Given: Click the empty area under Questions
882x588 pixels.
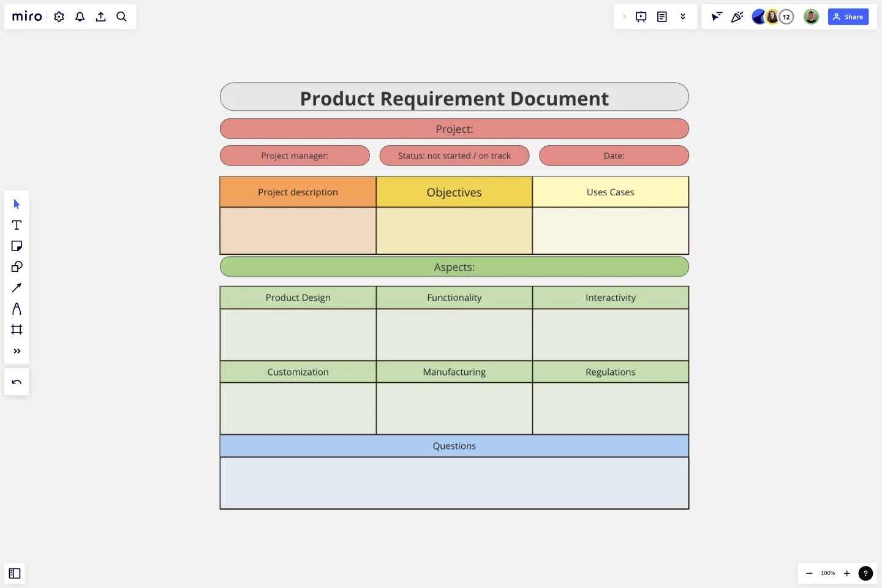Looking at the screenshot, I should click(x=454, y=483).
